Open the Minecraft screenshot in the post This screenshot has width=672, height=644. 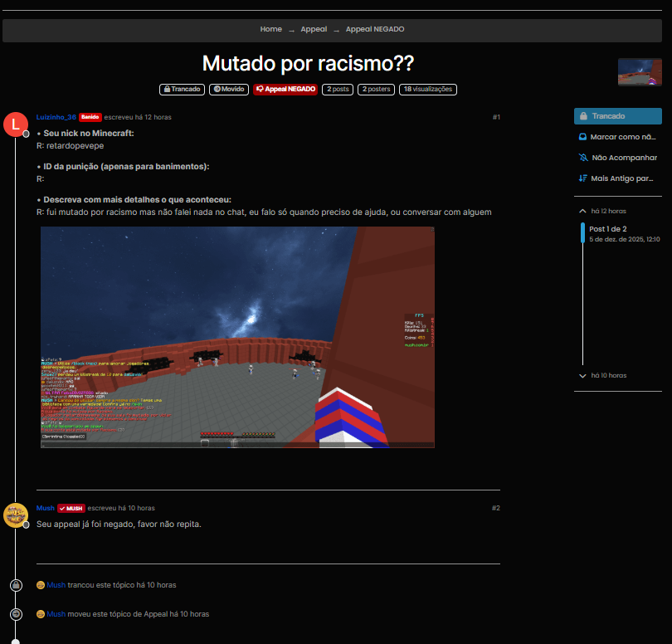[237, 338]
